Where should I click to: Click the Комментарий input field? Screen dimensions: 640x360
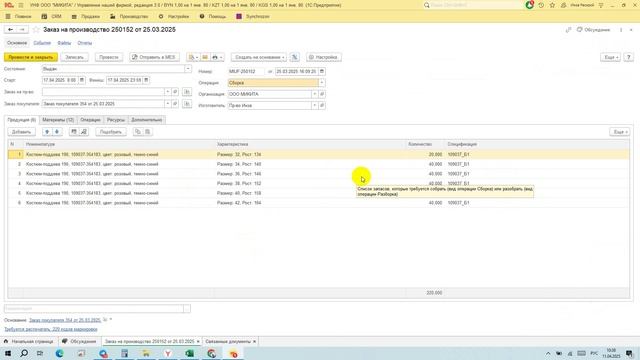pyautogui.click(x=94, y=309)
